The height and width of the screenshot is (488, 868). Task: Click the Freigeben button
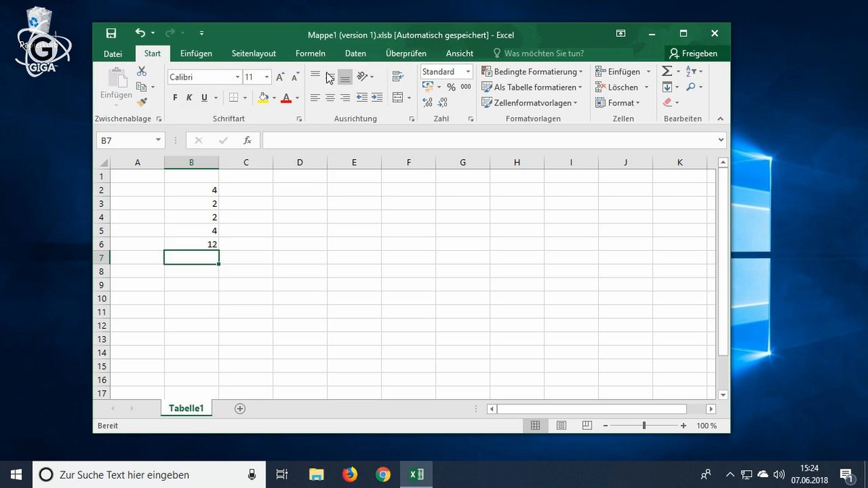(x=695, y=53)
